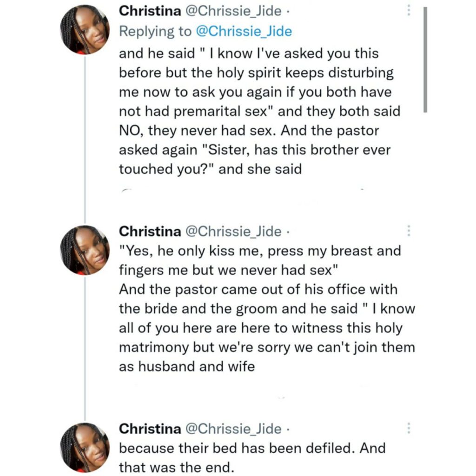476x476 pixels.
Task: Open the three-dot menu on the first tweet
Action: coord(409,11)
